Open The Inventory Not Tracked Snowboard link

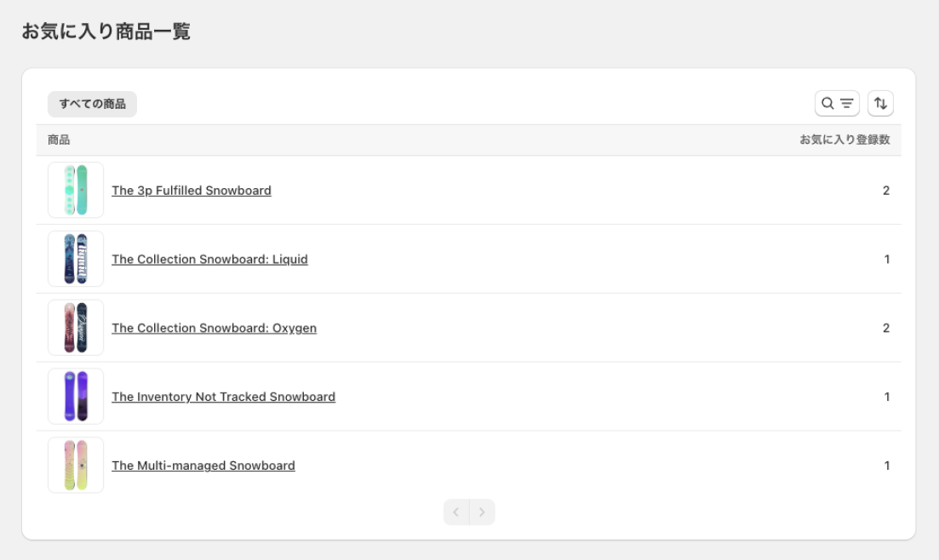(223, 397)
